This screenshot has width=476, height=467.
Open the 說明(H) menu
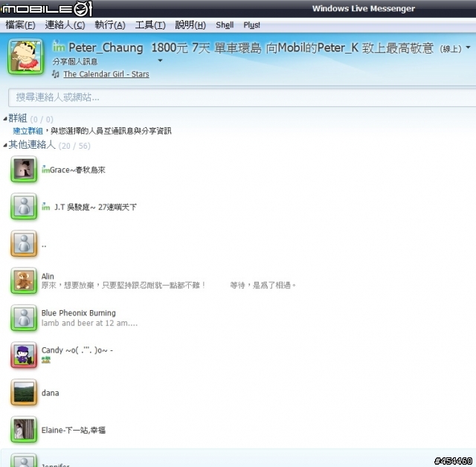coord(190,25)
